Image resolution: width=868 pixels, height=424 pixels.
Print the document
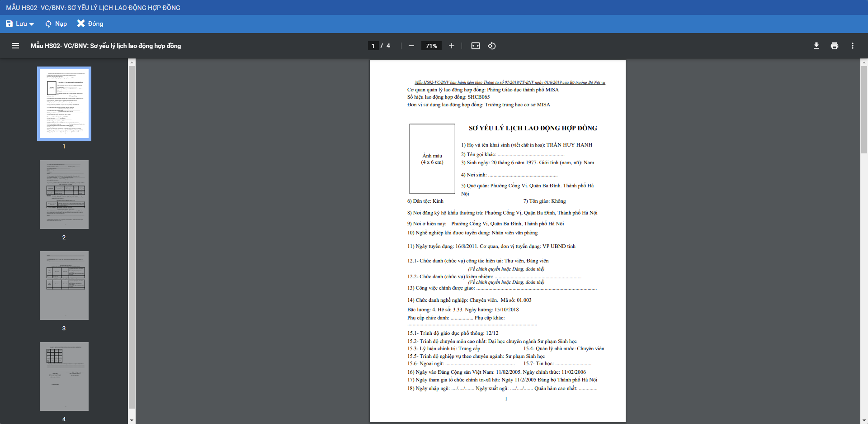(x=834, y=46)
